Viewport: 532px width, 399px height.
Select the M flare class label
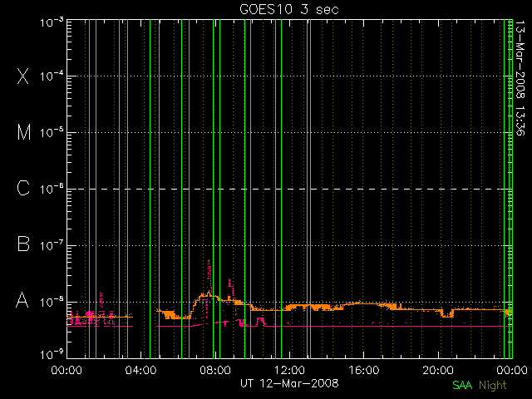tap(23, 132)
